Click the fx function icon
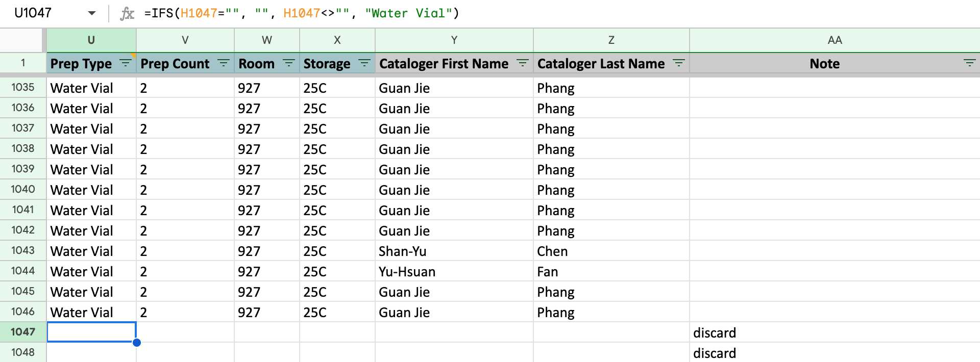980x362 pixels. [x=127, y=13]
